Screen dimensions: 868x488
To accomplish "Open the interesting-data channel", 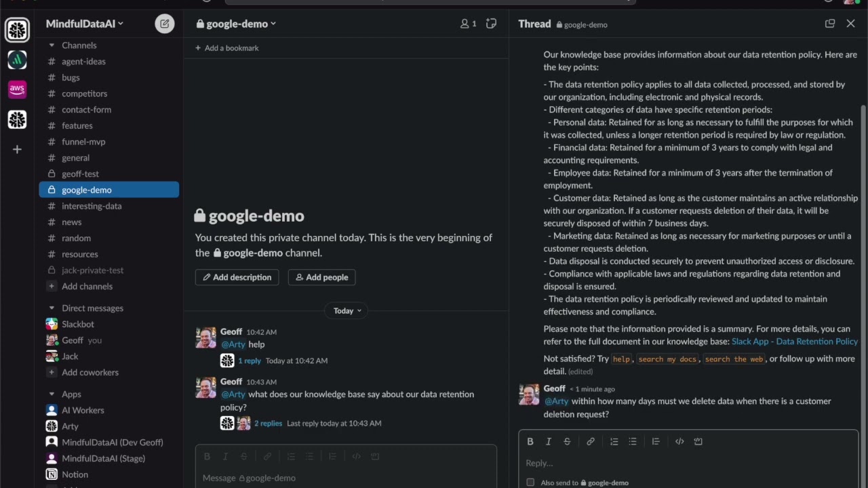I will point(109,206).
